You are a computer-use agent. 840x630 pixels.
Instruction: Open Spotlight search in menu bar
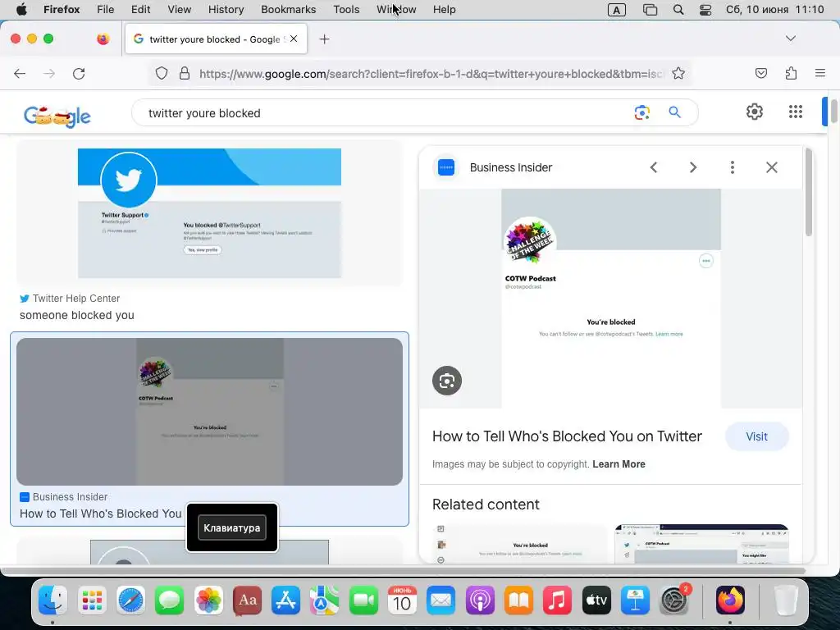click(678, 10)
